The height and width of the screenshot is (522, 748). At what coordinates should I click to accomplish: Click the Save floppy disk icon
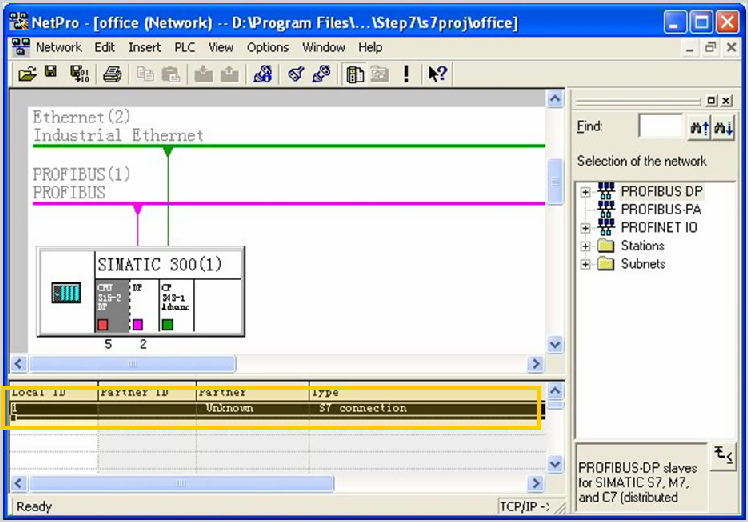click(51, 72)
